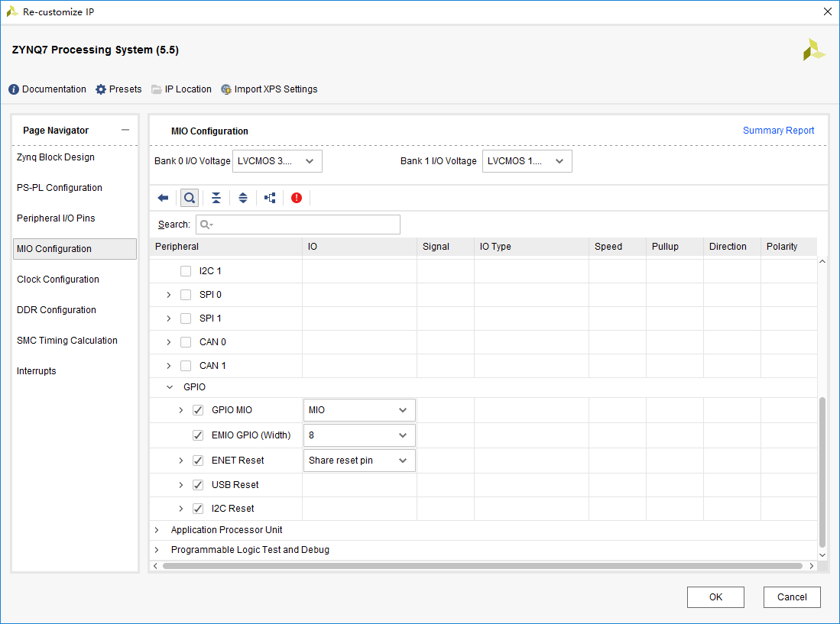This screenshot has height=624, width=840.
Task: Click the Peripheral column header
Action: pyautogui.click(x=226, y=247)
